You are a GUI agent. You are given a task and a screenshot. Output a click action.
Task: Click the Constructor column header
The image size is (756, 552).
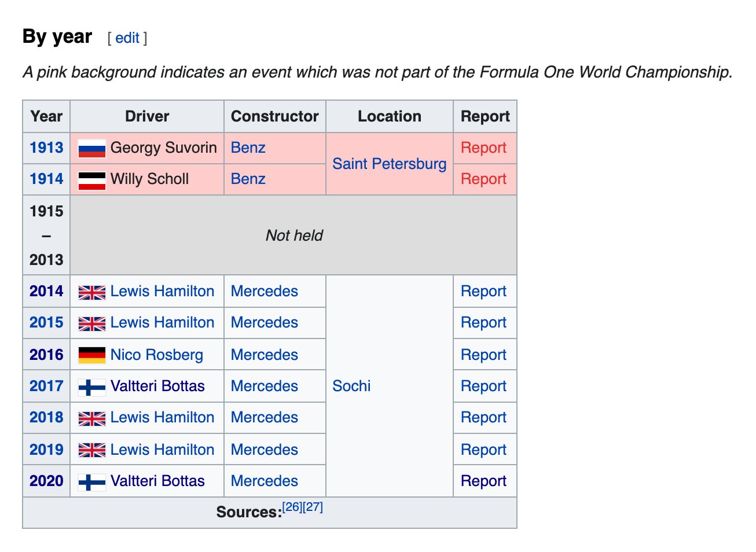coord(275,116)
